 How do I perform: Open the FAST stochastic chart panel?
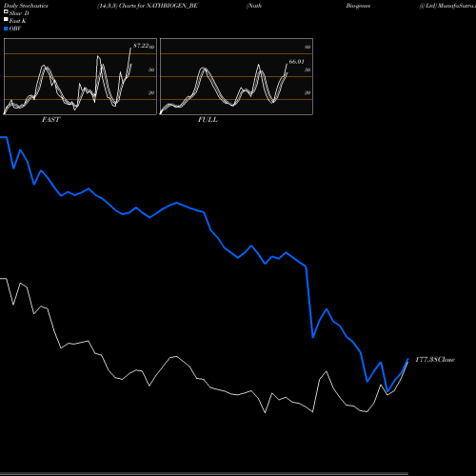click(80, 76)
